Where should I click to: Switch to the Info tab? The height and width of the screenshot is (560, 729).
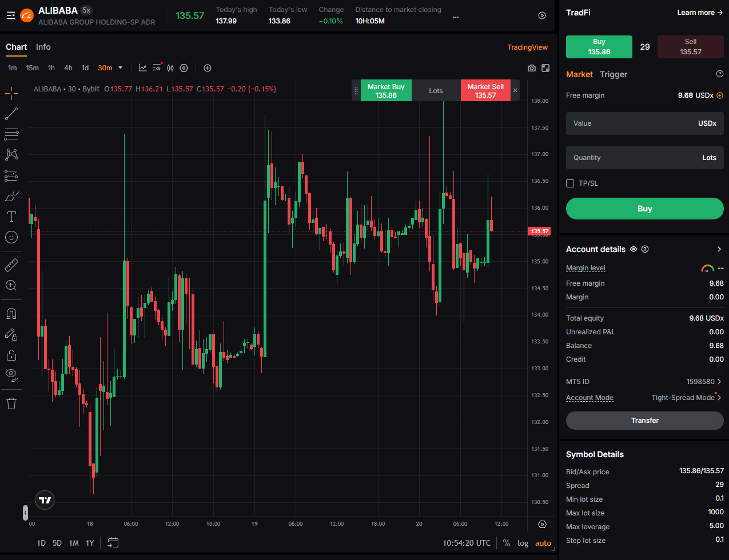43,47
